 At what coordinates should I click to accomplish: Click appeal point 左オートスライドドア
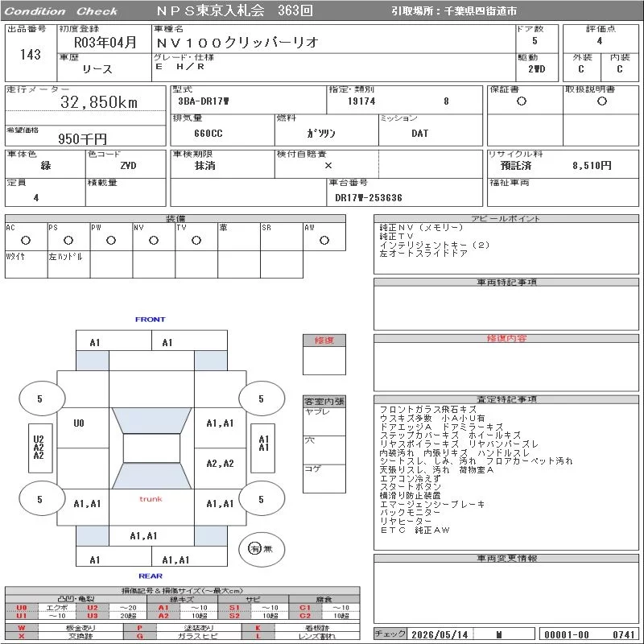pyautogui.click(x=423, y=254)
